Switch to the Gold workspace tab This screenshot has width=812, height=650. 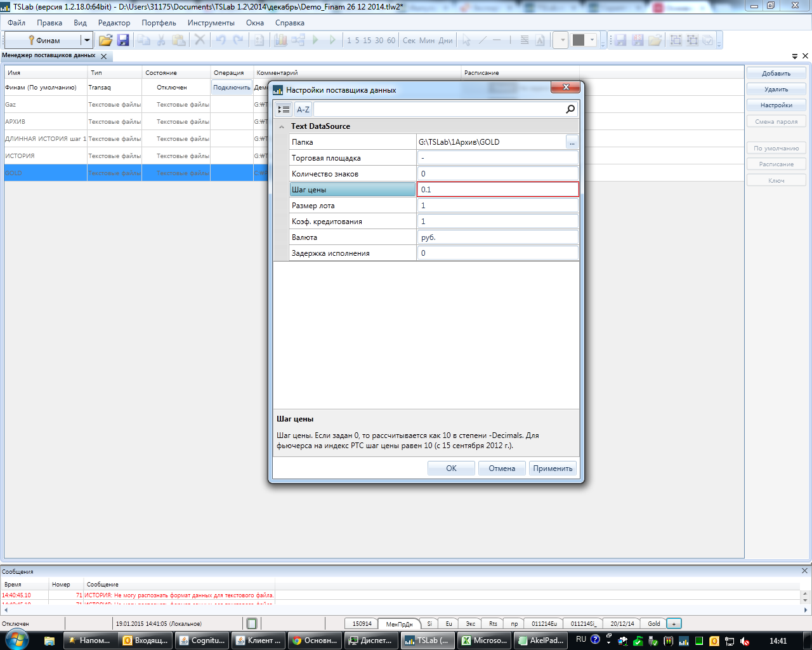653,623
